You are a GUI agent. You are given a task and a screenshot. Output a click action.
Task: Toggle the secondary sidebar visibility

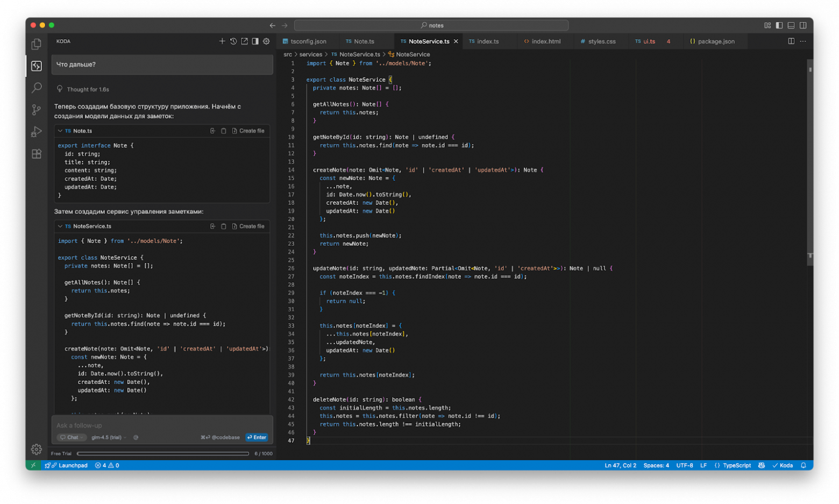[x=803, y=25]
